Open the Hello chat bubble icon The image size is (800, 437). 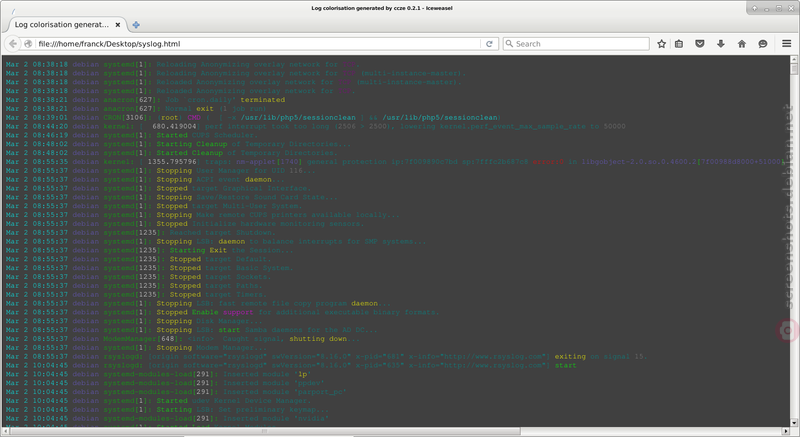point(763,44)
